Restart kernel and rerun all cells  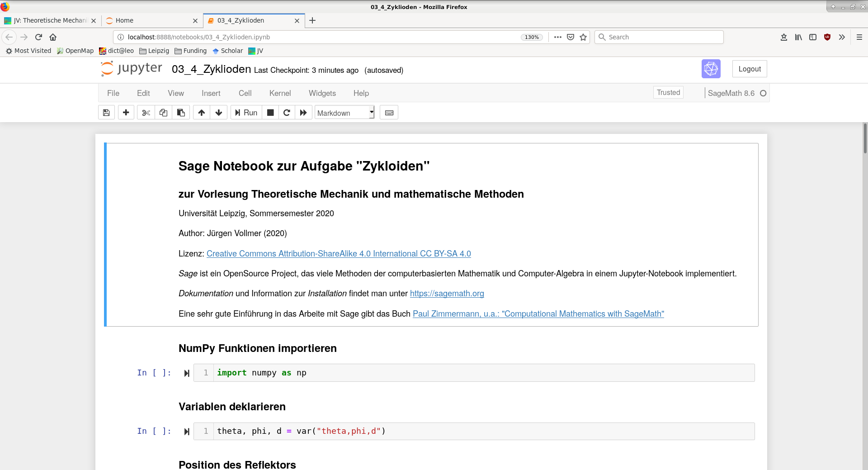pos(303,113)
